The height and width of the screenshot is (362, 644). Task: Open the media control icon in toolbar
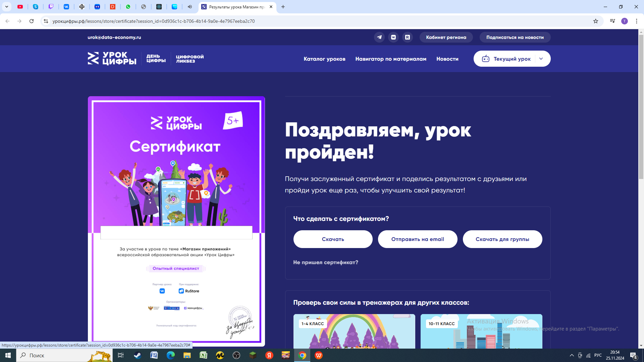click(612, 21)
